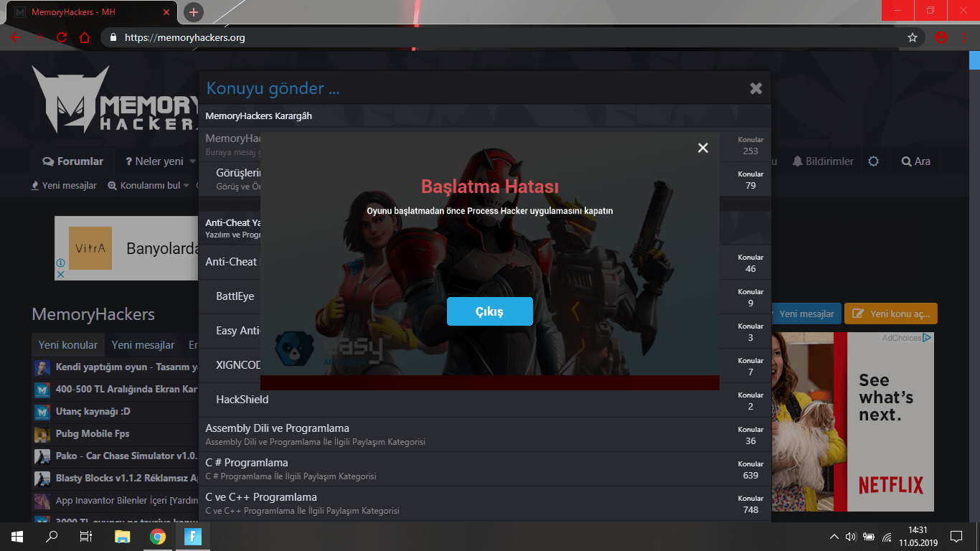Open the Wi-Fi network tray icon
This screenshot has width=980, height=551.
click(x=887, y=537)
